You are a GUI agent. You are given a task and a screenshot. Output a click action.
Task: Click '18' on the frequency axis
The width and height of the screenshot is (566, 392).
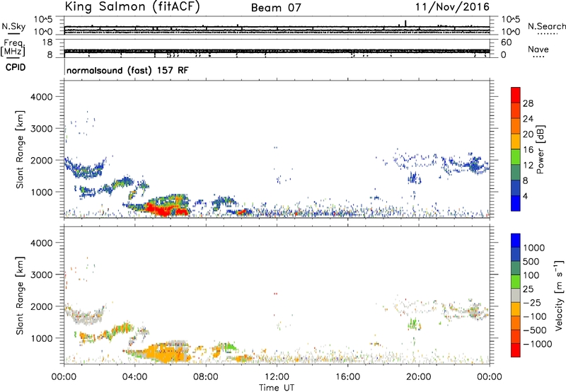47,42
